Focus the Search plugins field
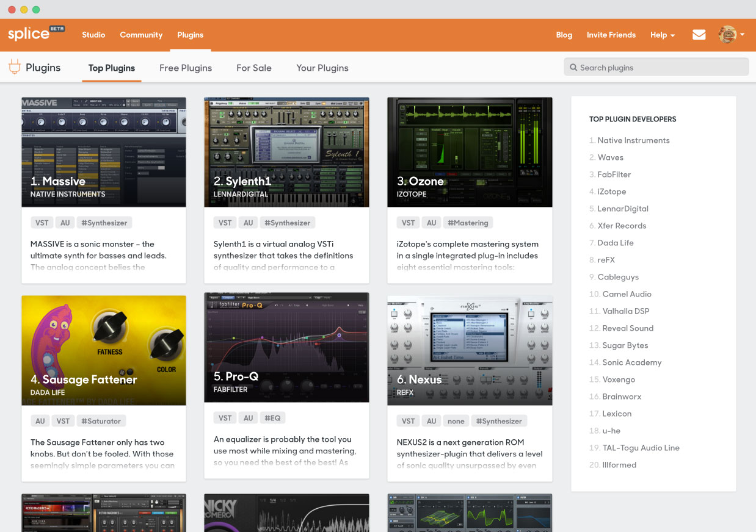Image resolution: width=756 pixels, height=532 pixels. [x=656, y=67]
